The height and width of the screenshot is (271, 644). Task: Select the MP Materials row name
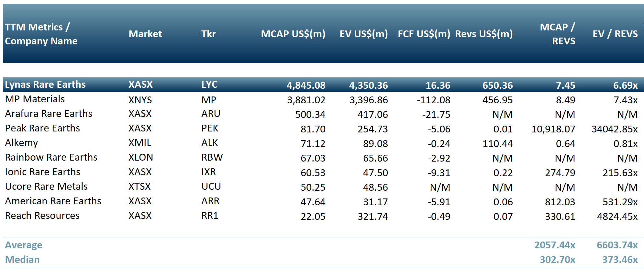(x=35, y=99)
